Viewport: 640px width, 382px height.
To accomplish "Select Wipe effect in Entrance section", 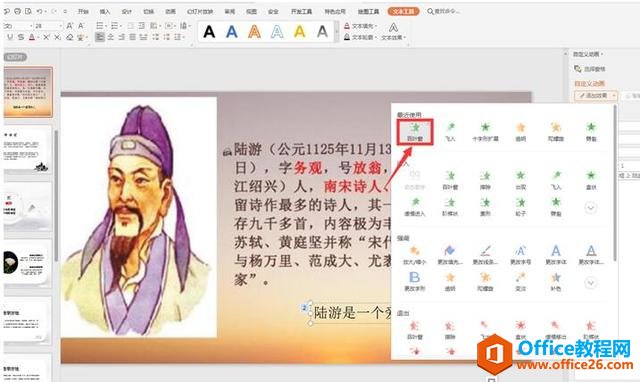I will click(x=485, y=180).
